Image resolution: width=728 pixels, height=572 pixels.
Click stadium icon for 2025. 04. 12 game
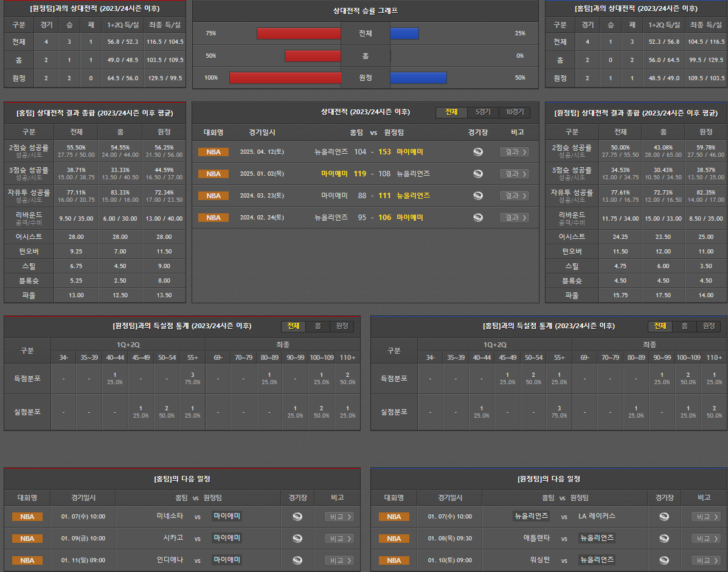pyautogui.click(x=478, y=152)
